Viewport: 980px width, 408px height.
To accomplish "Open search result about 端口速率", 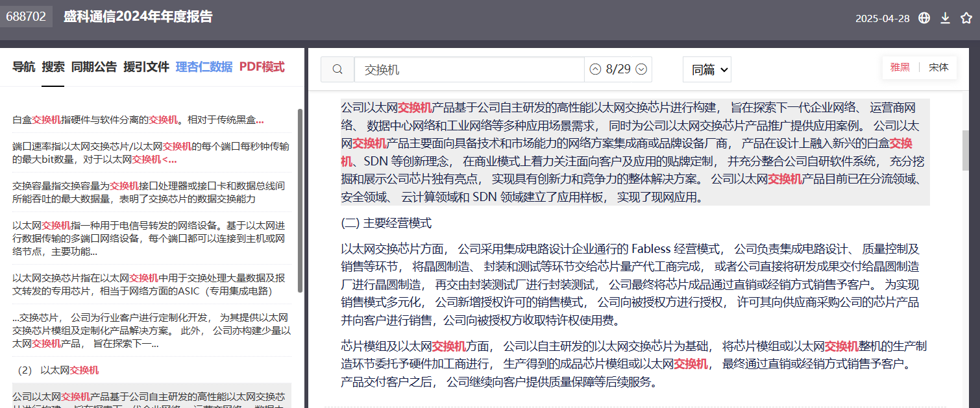I will pyautogui.click(x=151, y=152).
